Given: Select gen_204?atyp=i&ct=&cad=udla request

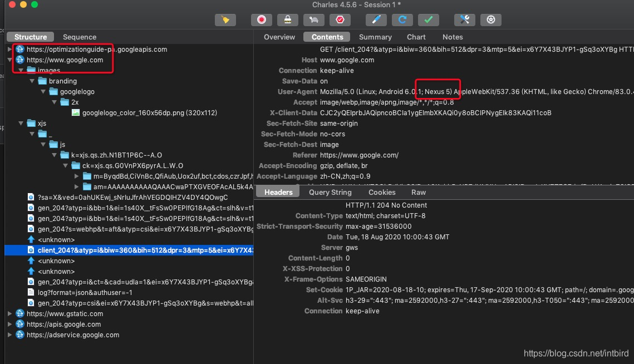Looking at the screenshot, I should (x=146, y=282).
